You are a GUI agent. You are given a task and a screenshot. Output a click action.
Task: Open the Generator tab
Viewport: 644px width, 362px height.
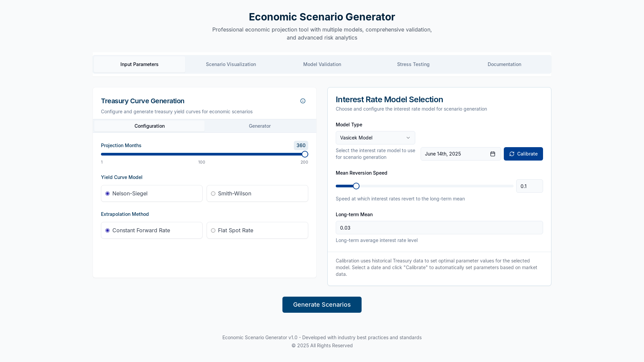click(260, 126)
